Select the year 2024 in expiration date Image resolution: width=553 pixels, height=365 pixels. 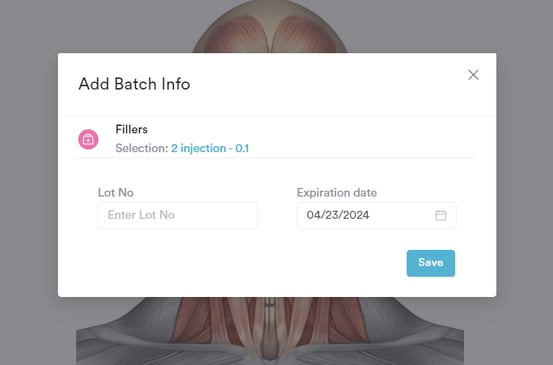pyautogui.click(x=356, y=215)
